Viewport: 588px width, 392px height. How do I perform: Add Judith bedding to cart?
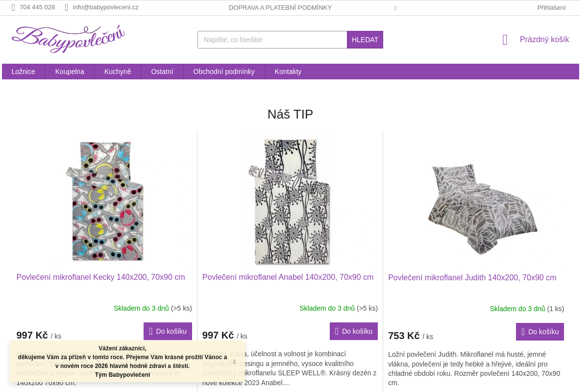(539, 332)
